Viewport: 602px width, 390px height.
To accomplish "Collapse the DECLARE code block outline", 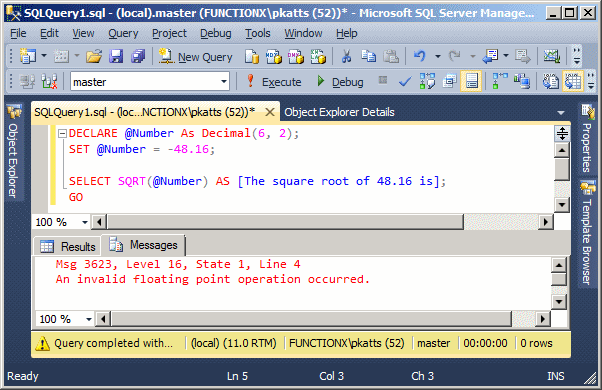I will [x=62, y=134].
